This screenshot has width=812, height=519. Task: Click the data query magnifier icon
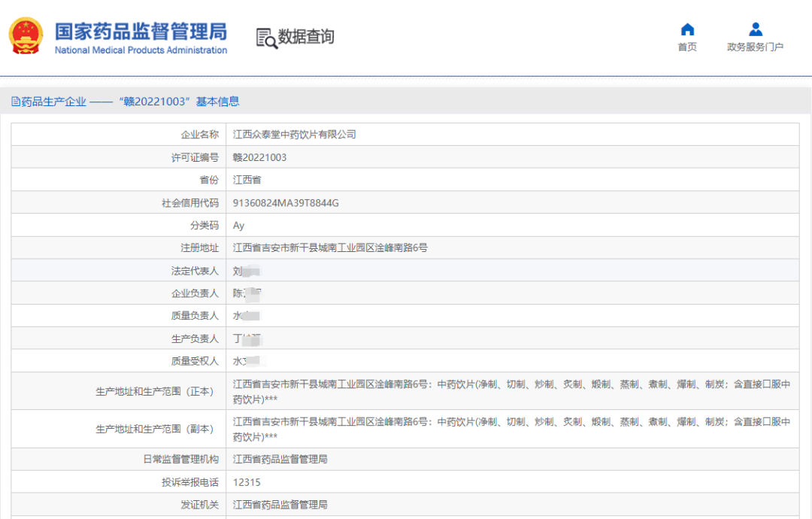[267, 38]
